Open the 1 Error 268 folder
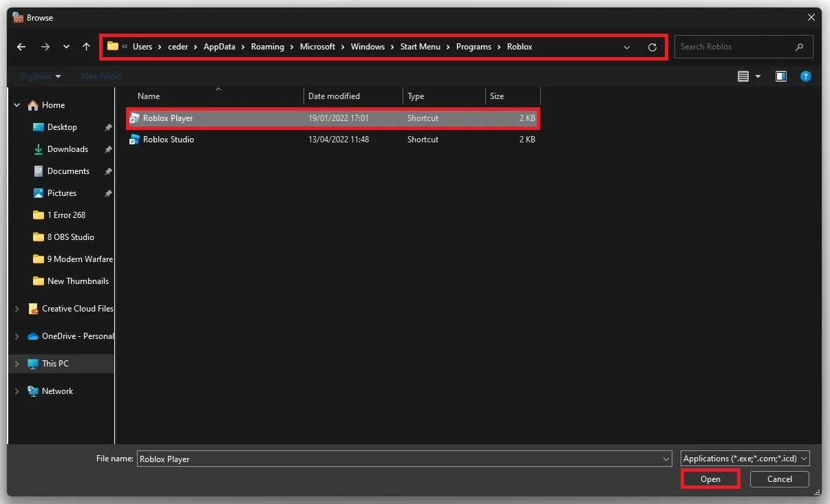This screenshot has width=830, height=504. click(x=66, y=215)
